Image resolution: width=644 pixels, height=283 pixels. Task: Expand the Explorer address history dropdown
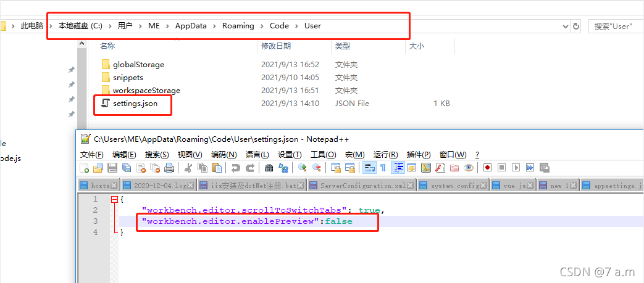(565, 26)
